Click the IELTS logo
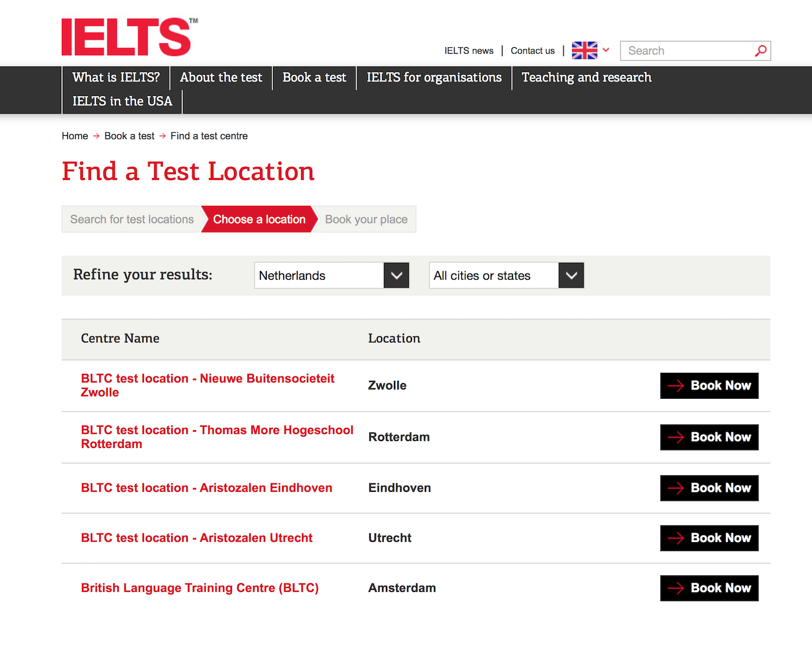Viewport: 812px width, 646px height. pyautogui.click(x=129, y=37)
